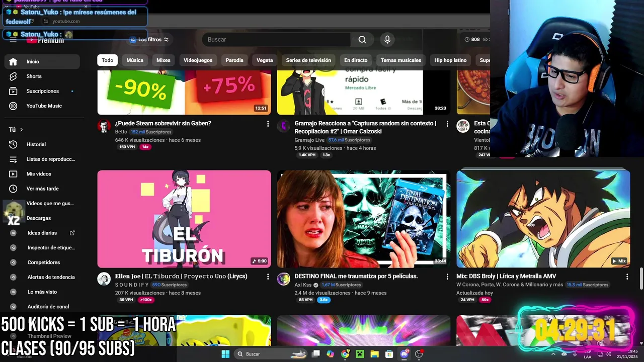Image resolution: width=644 pixels, height=362 pixels.
Task: Open Suscripciones in the sidebar
Action: coord(42,91)
